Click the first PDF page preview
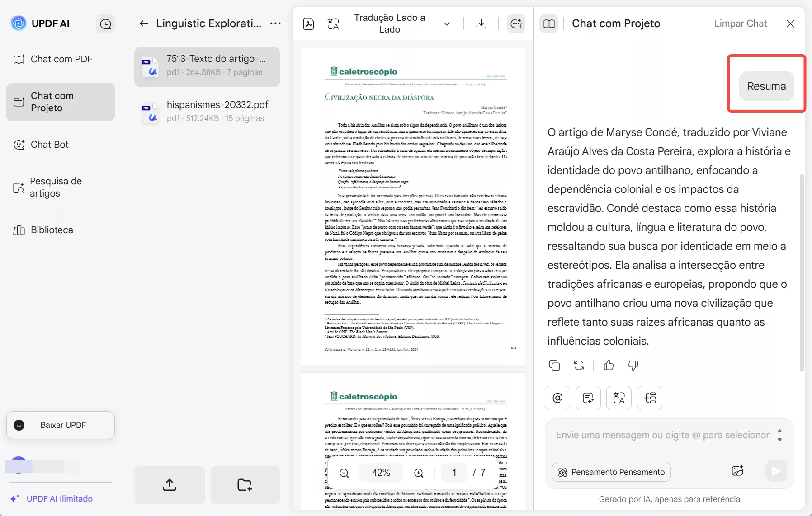Viewport: 812px width, 516px height. pyautogui.click(x=413, y=206)
